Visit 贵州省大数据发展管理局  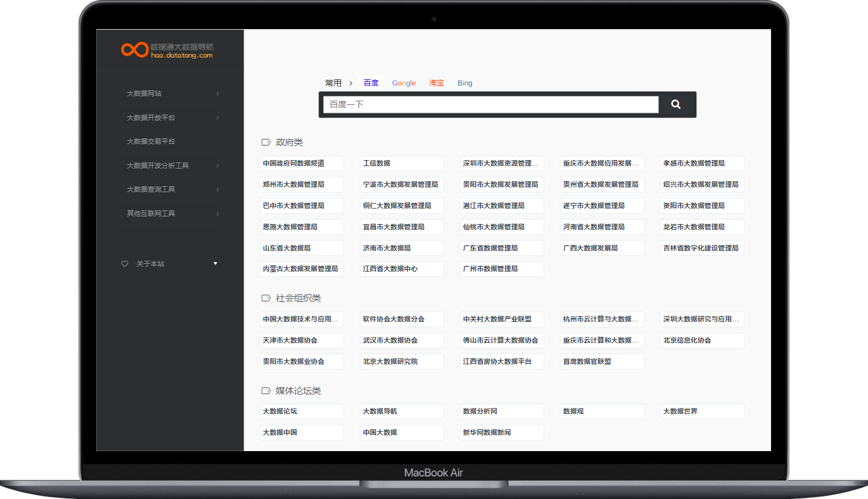pyautogui.click(x=602, y=184)
